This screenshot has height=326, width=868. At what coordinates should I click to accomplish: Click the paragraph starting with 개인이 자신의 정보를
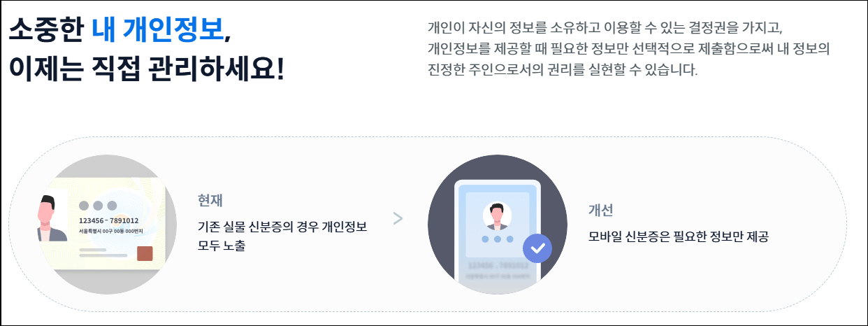628,50
